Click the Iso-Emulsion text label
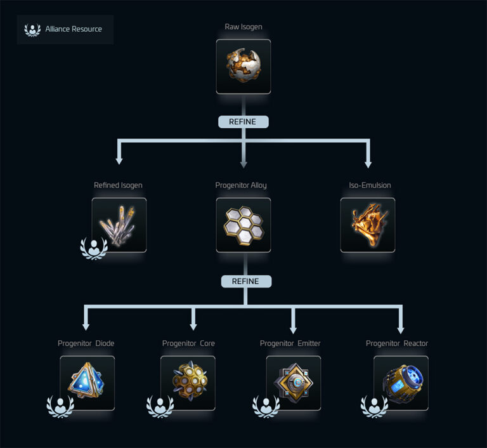The height and width of the screenshot is (448, 487). [370, 185]
